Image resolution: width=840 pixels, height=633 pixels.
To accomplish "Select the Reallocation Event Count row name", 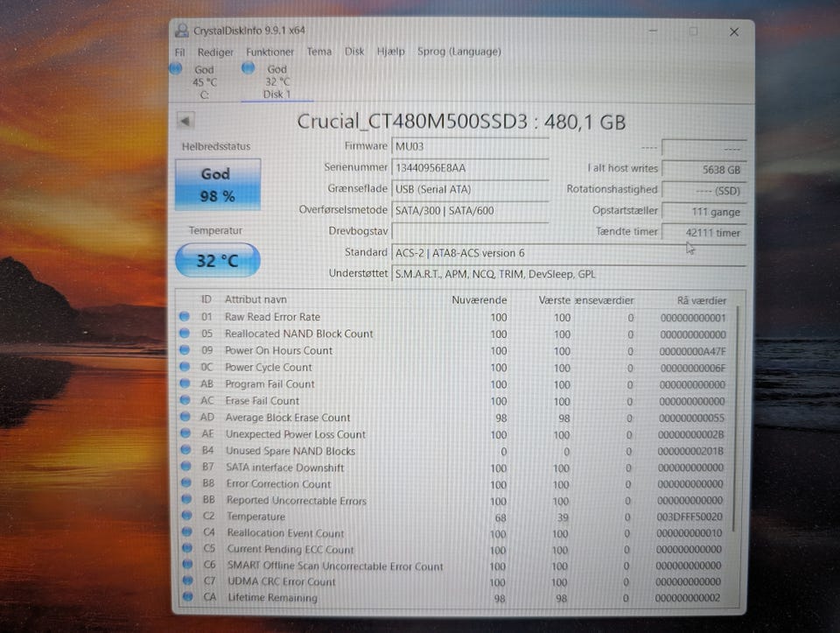I will [x=285, y=533].
